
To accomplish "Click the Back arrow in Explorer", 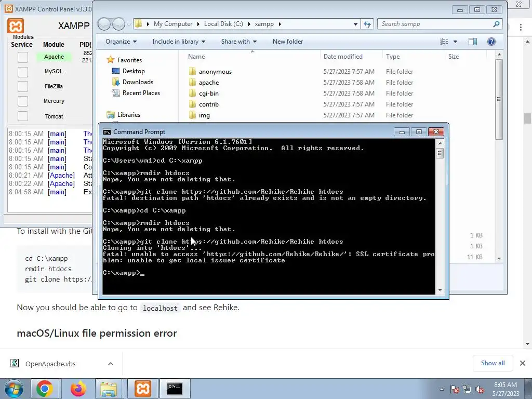I will (x=104, y=24).
